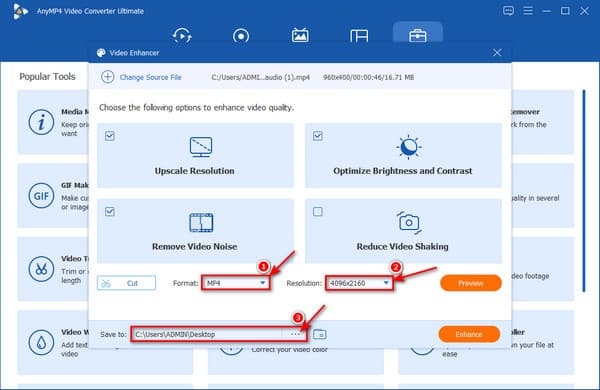The image size is (600, 390).
Task: Click the orange Enhance button
Action: pyautogui.click(x=469, y=334)
